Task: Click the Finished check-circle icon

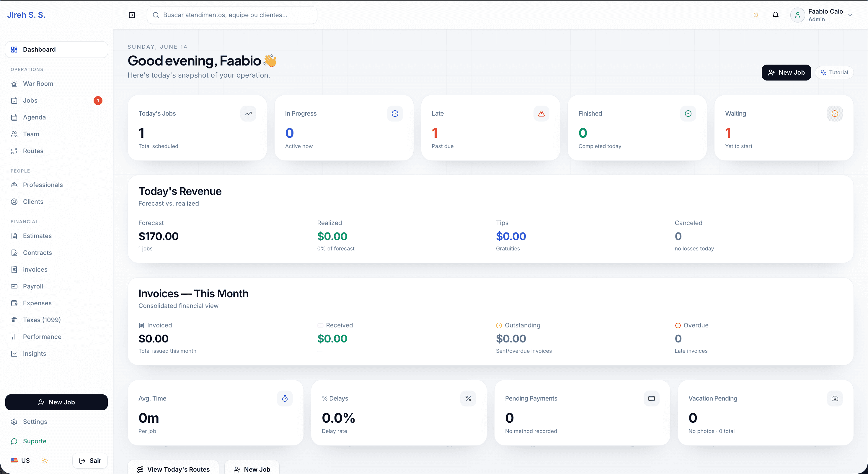Action: (688, 114)
